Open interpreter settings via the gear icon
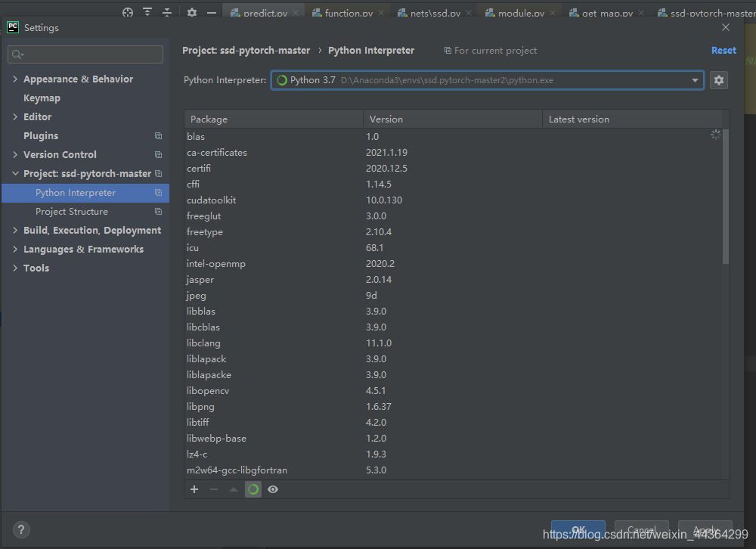756x549 pixels. 718,79
